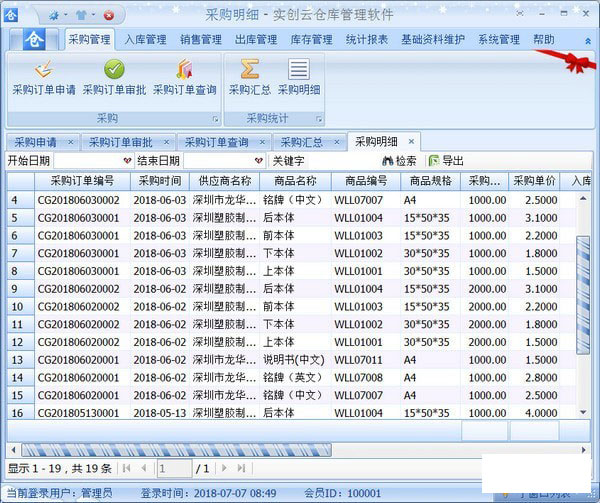The width and height of the screenshot is (600, 503).
Task: Click the 检索 binoculars search button
Action: pos(399,160)
